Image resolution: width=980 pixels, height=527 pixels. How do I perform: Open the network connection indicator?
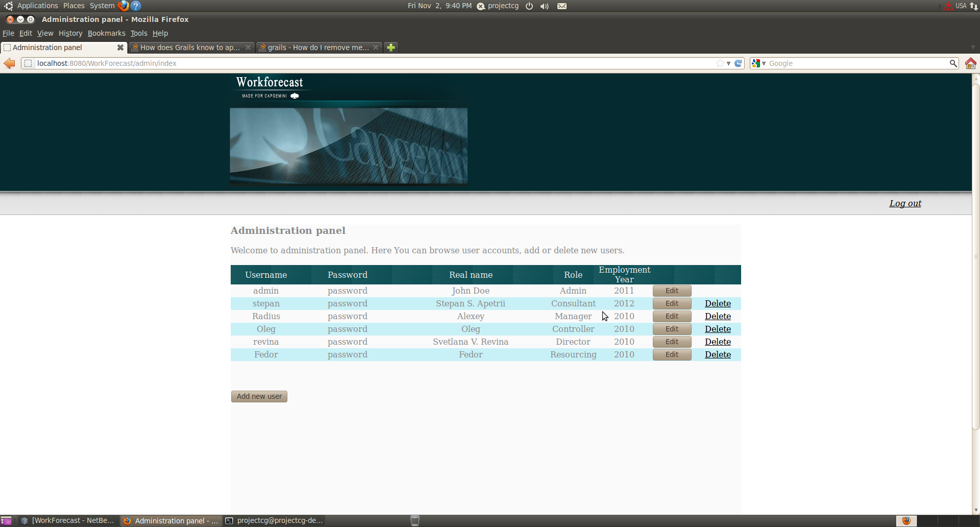point(974,6)
